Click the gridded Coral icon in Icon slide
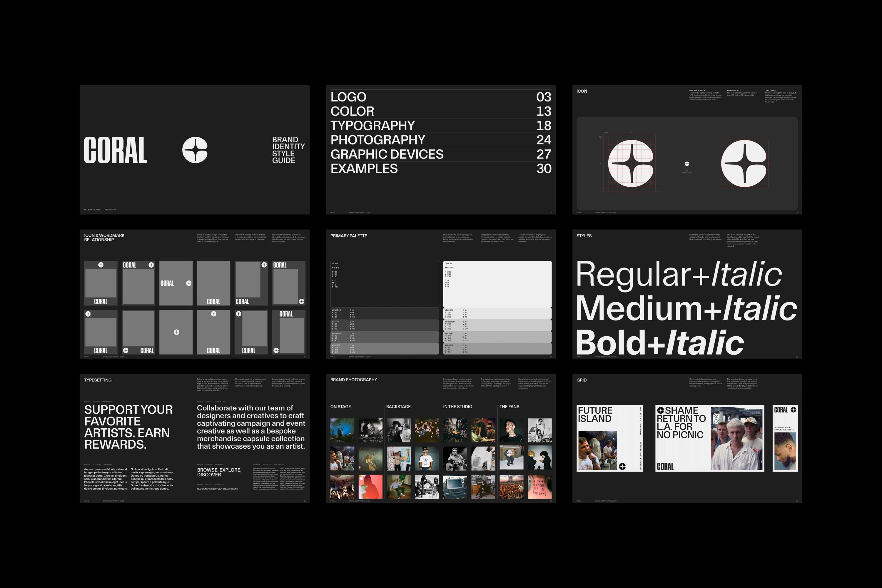This screenshot has height=588, width=882. 630,163
